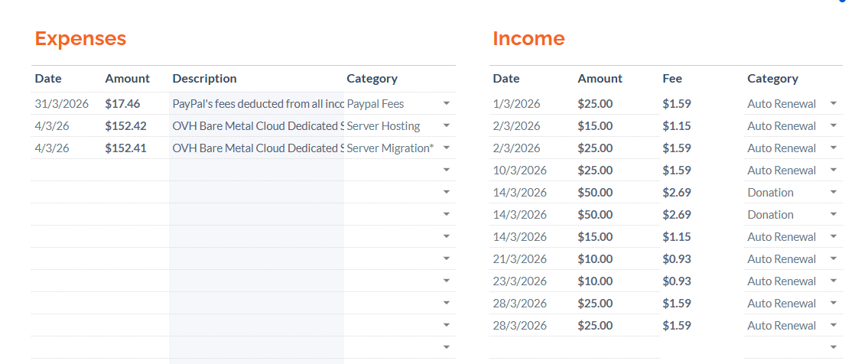The width and height of the screenshot is (868, 364).
Task: Expand category dropdown for 10/3/2026 income
Action: [833, 170]
